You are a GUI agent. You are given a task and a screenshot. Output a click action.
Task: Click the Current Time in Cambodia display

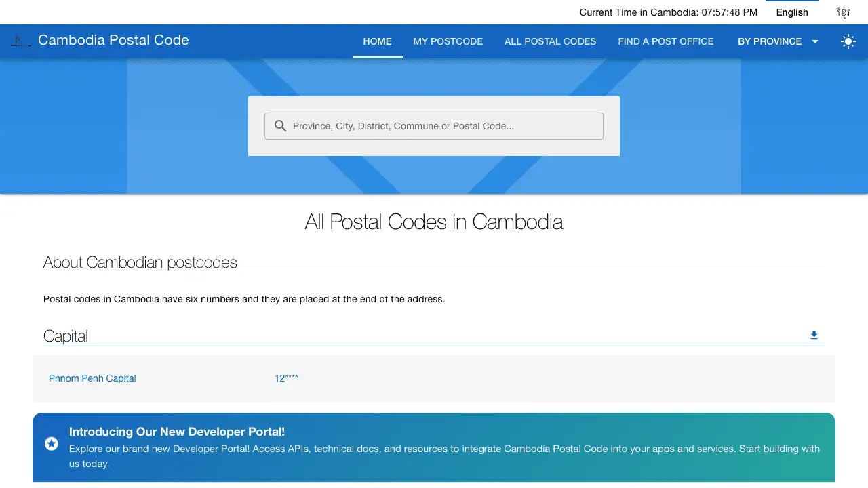point(668,12)
